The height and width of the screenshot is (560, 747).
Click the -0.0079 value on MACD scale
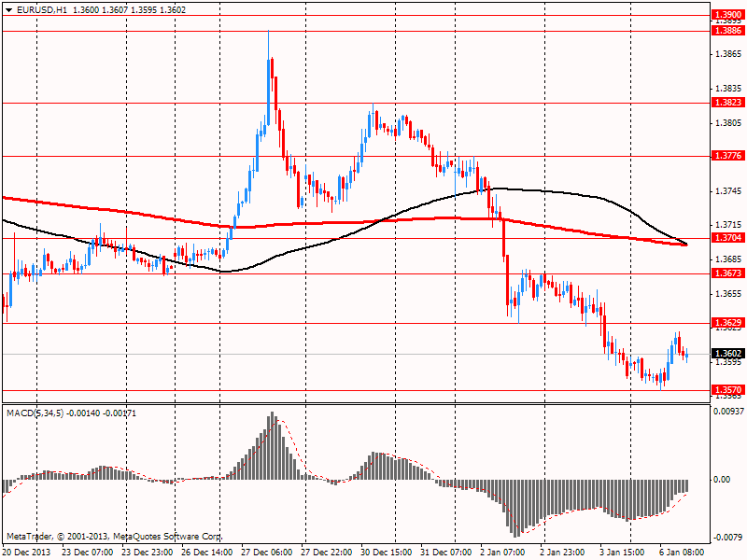[x=728, y=538]
